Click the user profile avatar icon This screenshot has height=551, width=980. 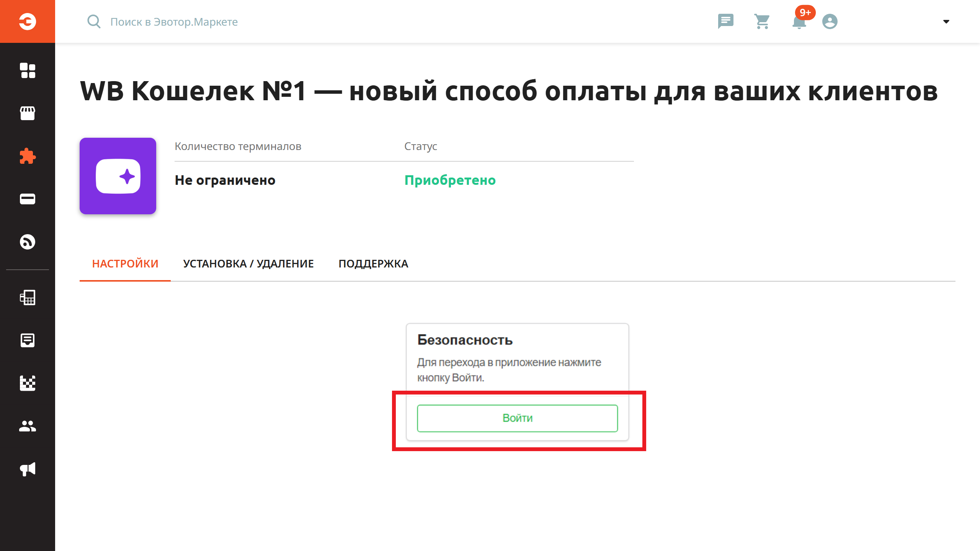click(830, 21)
